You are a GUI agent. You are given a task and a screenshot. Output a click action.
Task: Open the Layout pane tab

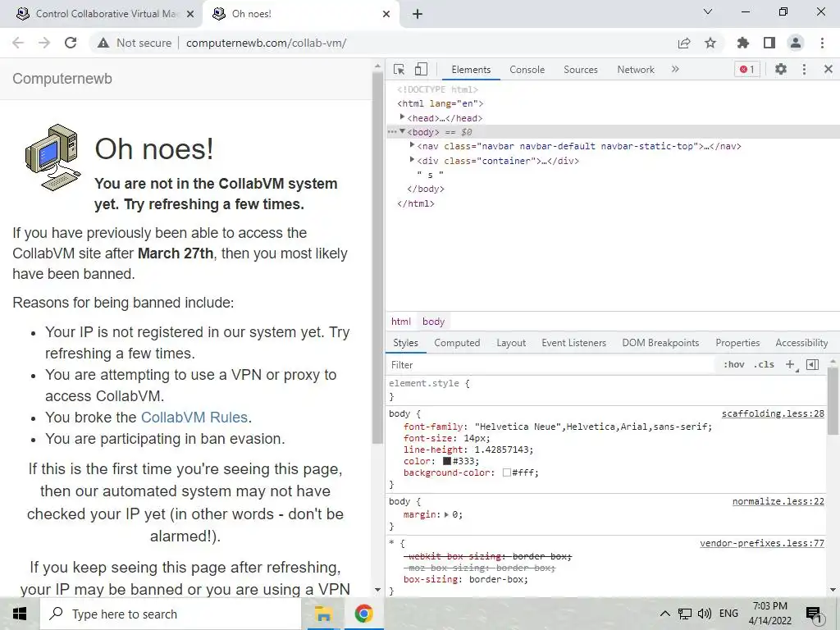pos(511,343)
